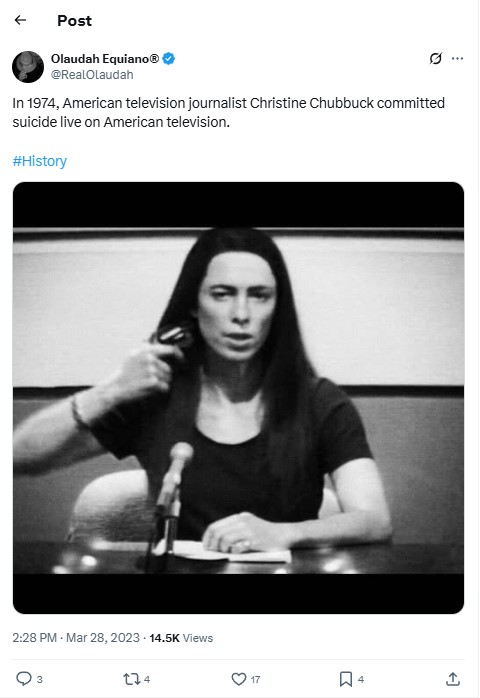Click the reply count number 3
This screenshot has width=480, height=698.
click(40, 679)
